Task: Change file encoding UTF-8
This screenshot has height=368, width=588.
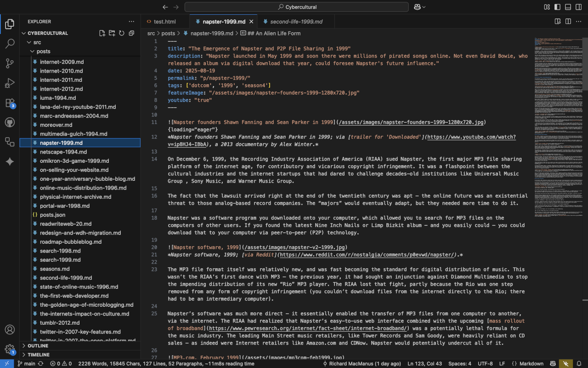Action: (x=485, y=363)
